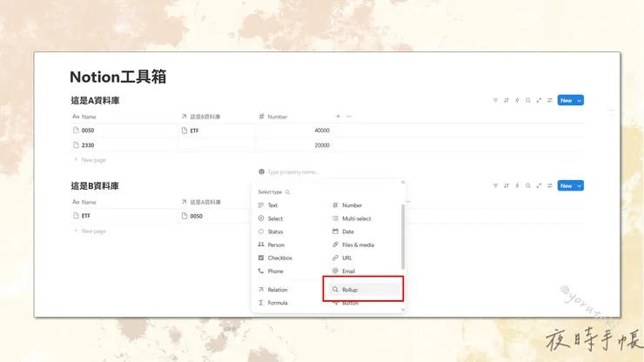
Task: Search property types in Select type
Action: (287, 192)
